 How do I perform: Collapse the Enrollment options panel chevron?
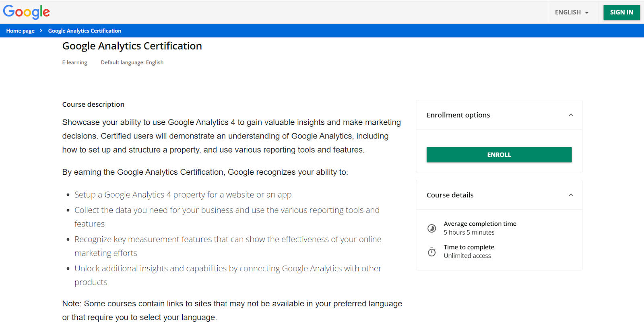571,115
